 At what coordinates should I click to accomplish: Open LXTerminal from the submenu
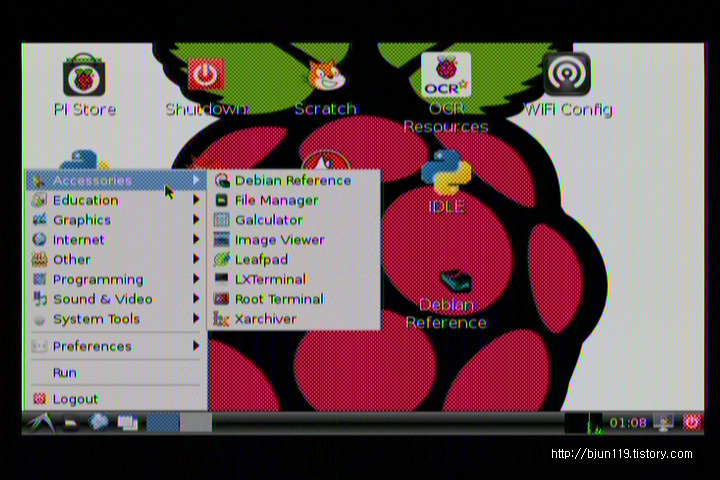tap(294, 279)
